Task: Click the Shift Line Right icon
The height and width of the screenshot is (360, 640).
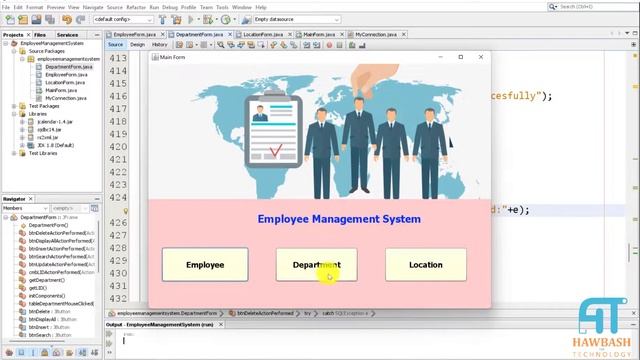Action: coord(317,45)
